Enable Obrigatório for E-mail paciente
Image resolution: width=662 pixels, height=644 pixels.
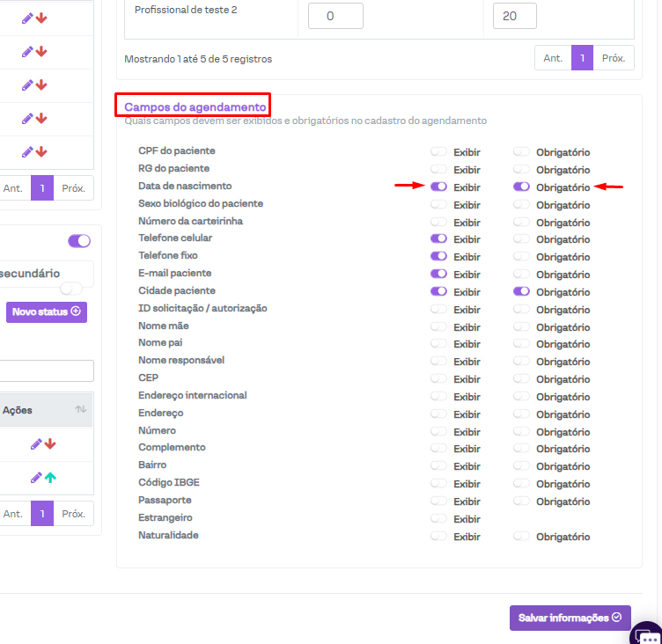click(521, 274)
